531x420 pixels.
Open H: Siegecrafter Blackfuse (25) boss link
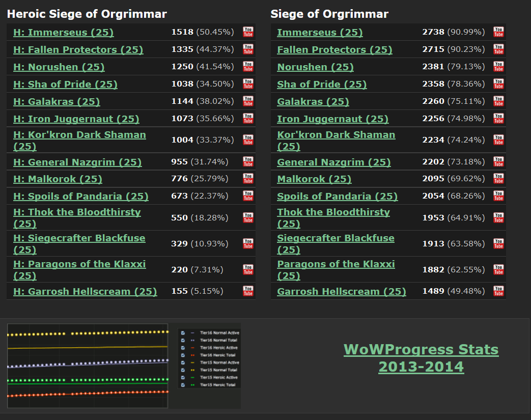79,244
